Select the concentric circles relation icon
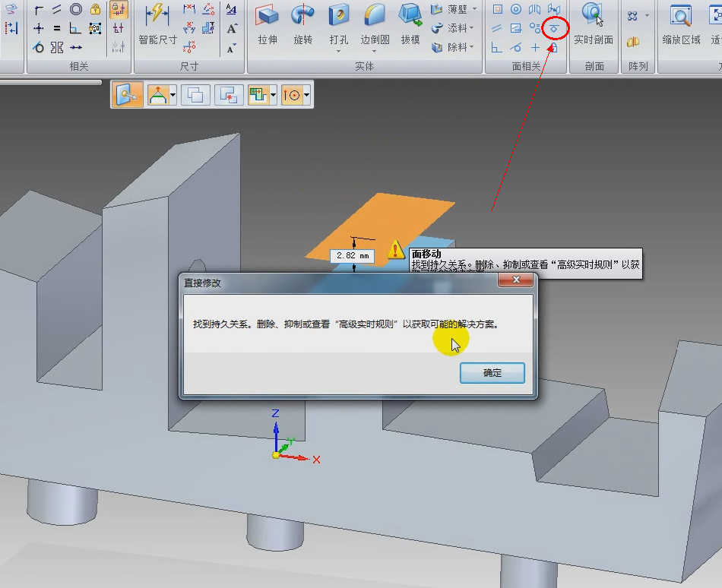This screenshot has height=588, width=722. 76,9
